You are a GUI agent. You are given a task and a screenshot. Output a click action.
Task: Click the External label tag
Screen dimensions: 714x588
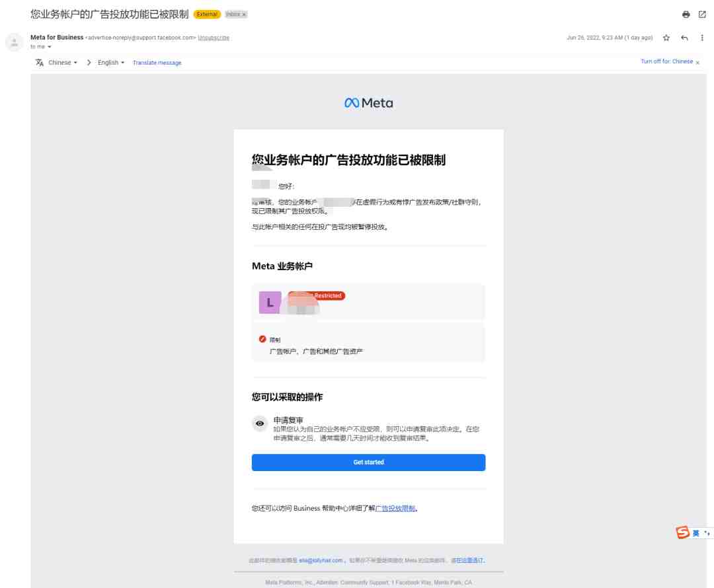click(207, 15)
